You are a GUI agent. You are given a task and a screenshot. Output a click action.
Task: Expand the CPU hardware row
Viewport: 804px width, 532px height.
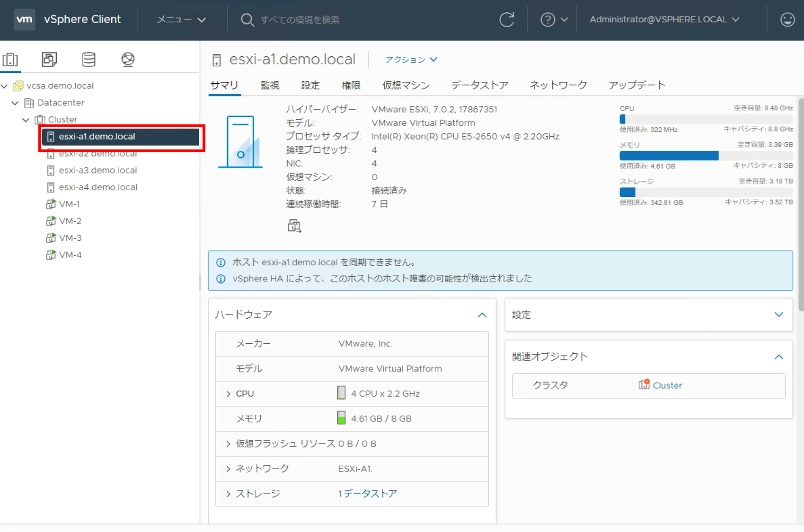point(228,394)
